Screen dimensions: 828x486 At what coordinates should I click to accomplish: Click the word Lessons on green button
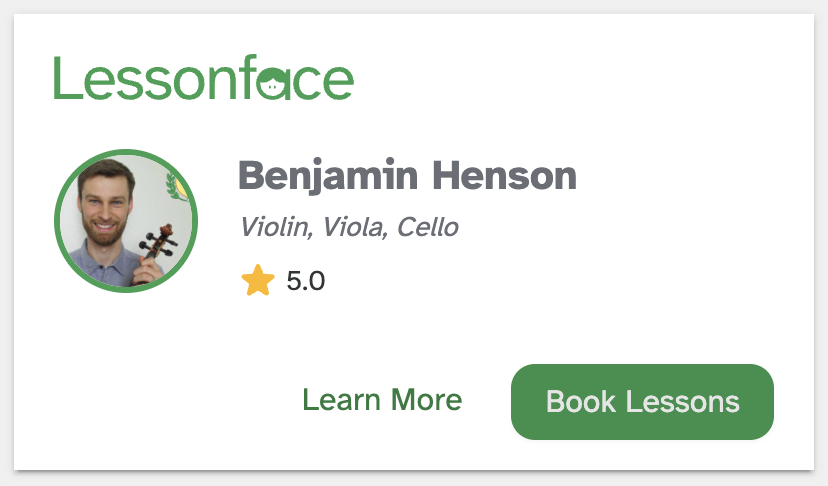click(x=683, y=402)
